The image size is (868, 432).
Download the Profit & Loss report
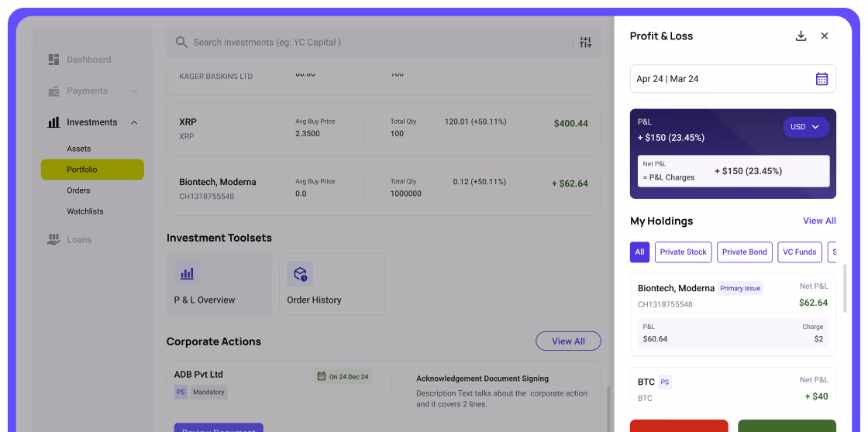801,36
